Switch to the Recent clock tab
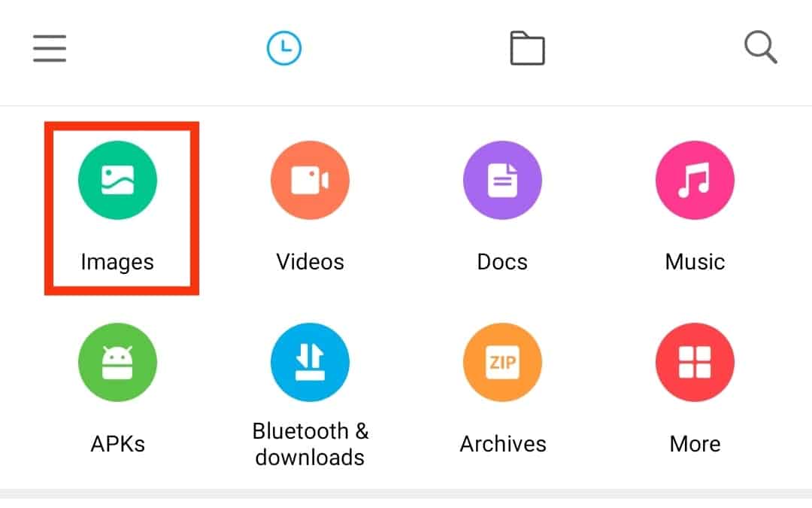The height and width of the screenshot is (508, 812). click(x=283, y=48)
